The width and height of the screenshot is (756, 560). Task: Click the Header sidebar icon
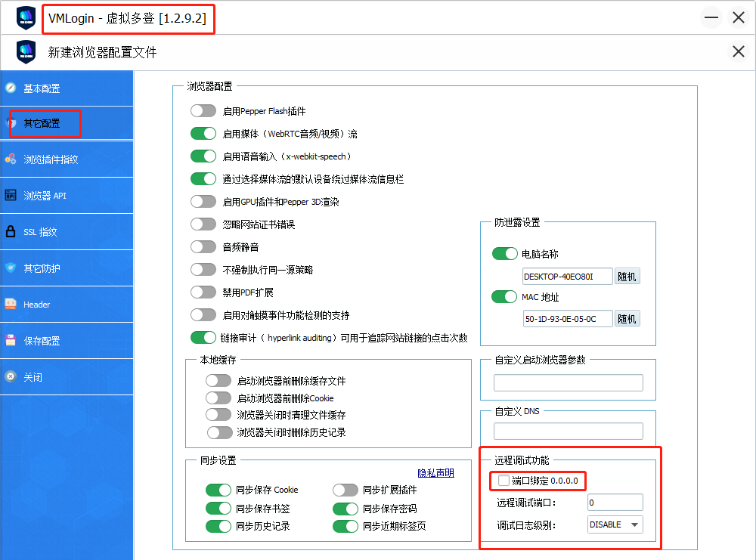(11, 305)
